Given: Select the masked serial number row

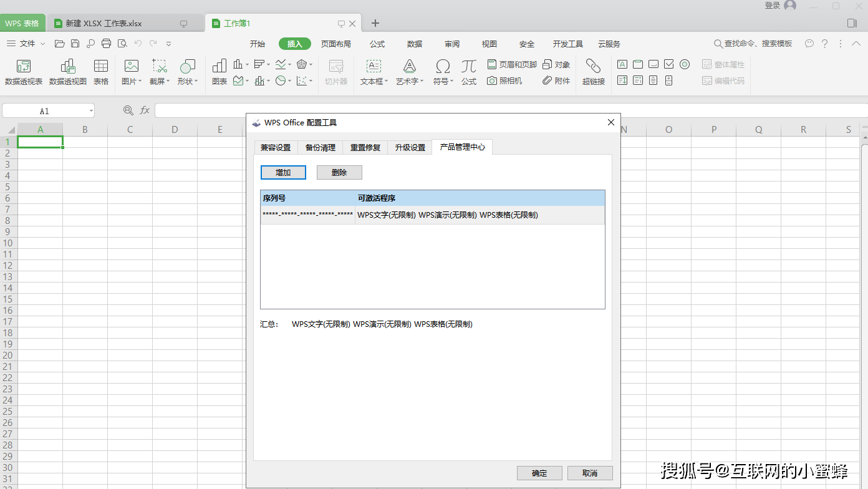Looking at the screenshot, I should tap(433, 215).
